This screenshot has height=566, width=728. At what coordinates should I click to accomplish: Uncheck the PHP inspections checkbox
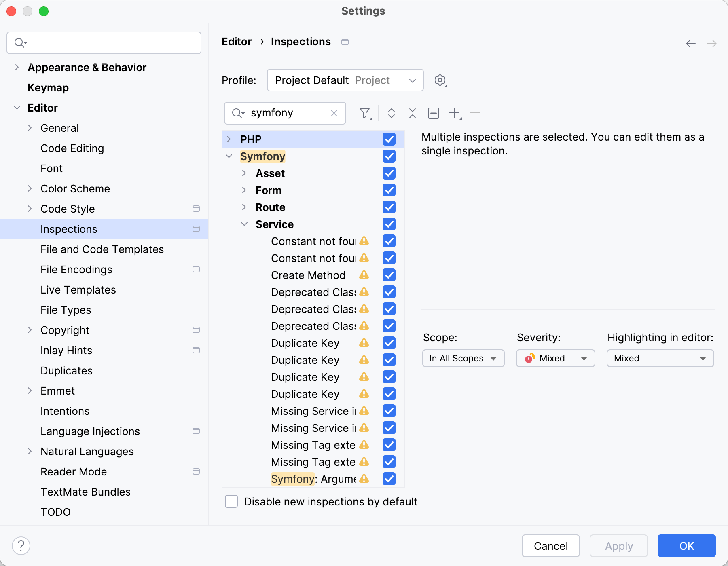coord(389,139)
